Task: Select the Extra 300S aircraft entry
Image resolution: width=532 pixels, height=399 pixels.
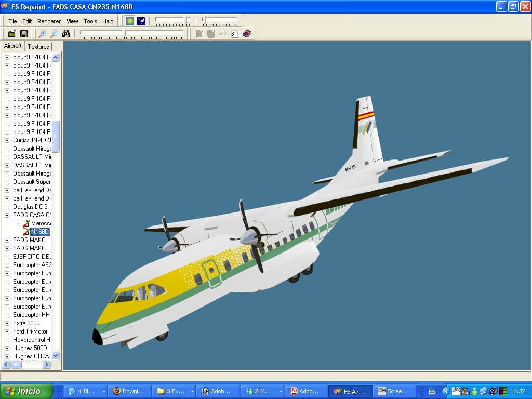Action: point(26,323)
